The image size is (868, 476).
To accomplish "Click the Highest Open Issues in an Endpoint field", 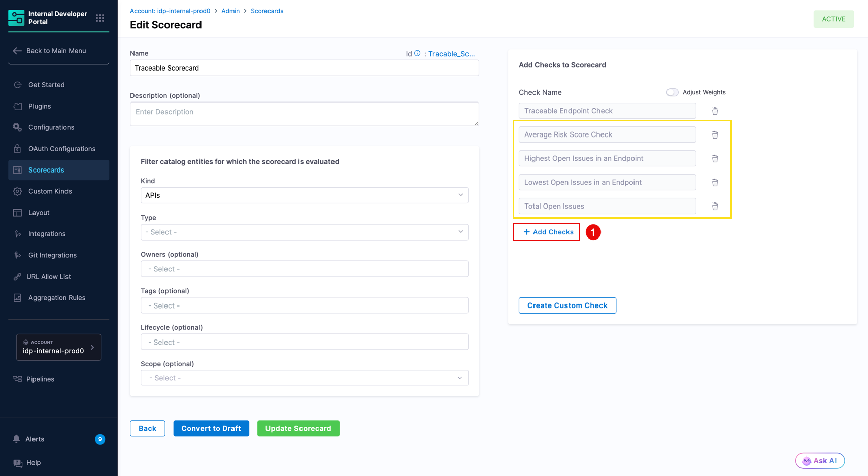I will point(608,158).
